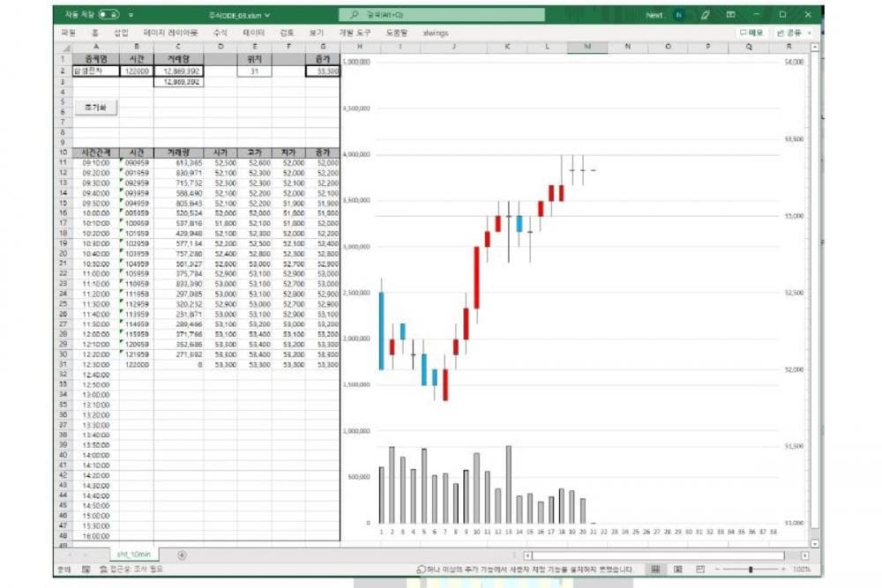The image size is (882, 588).
Task: Click the tallest red candlestick in chart
Action: 476,278
